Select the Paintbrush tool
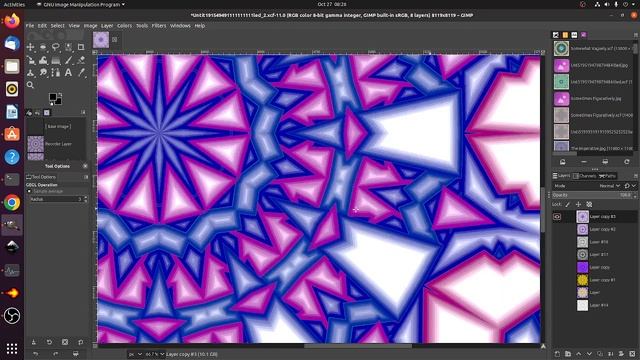Image resolution: width=640 pixels, height=360 pixels. (x=68, y=60)
